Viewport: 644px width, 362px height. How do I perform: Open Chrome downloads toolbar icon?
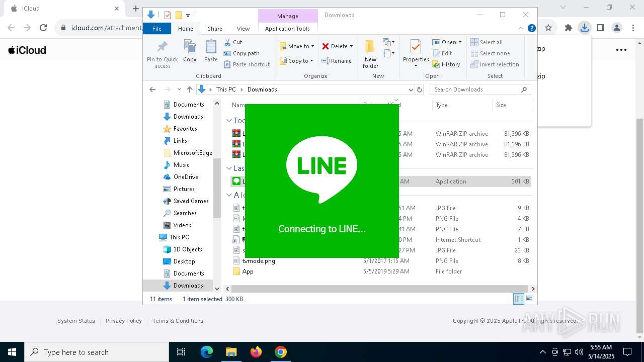click(584, 28)
